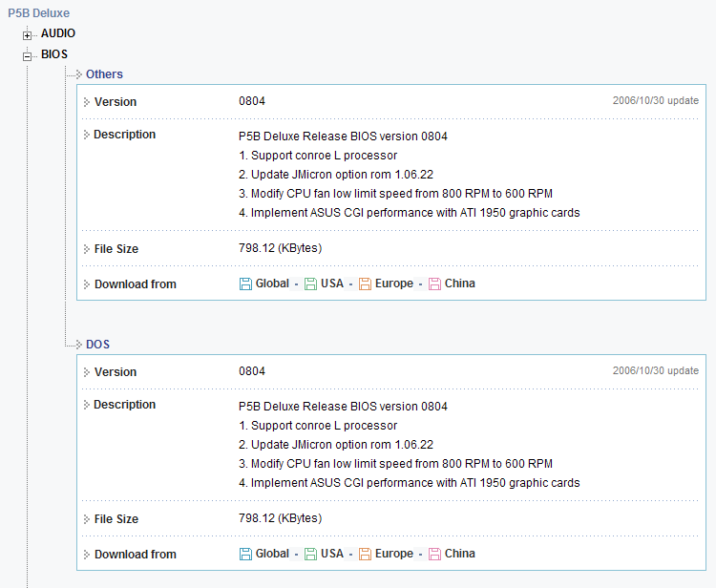Click the Global download disk icon under DOS
Image resolution: width=716 pixels, height=588 pixels.
[x=245, y=555]
